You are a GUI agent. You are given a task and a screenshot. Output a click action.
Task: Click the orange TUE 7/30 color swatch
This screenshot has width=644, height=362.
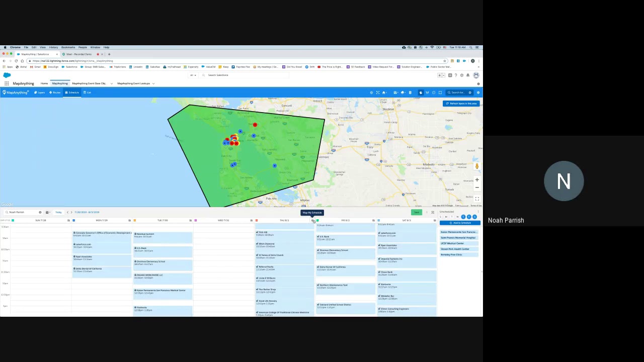tap(135, 220)
